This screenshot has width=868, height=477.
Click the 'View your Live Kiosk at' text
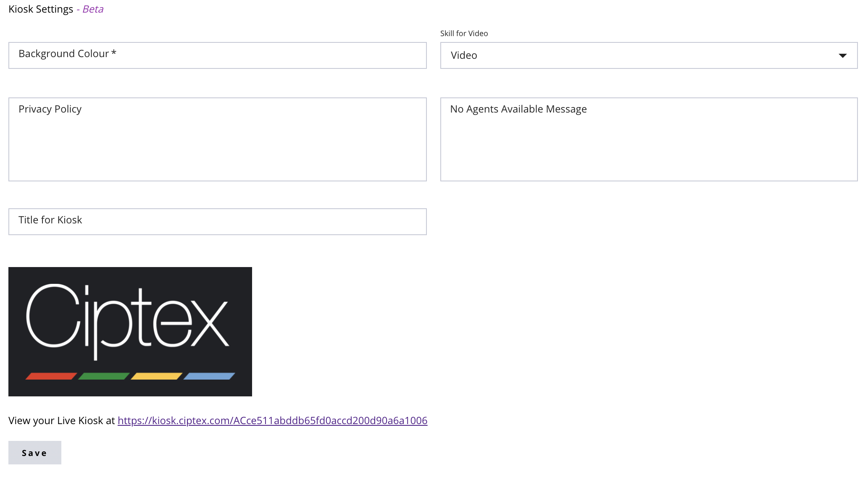(61, 421)
